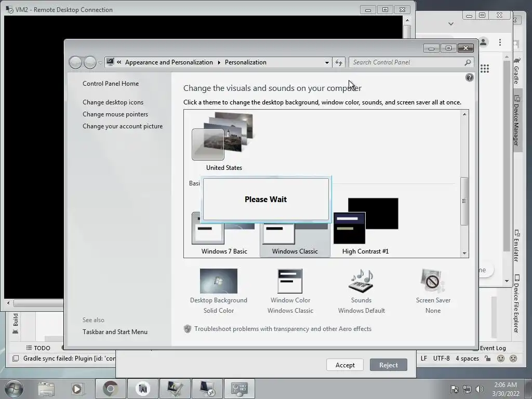Click Appearance and Personalization breadcrumb

tap(169, 62)
